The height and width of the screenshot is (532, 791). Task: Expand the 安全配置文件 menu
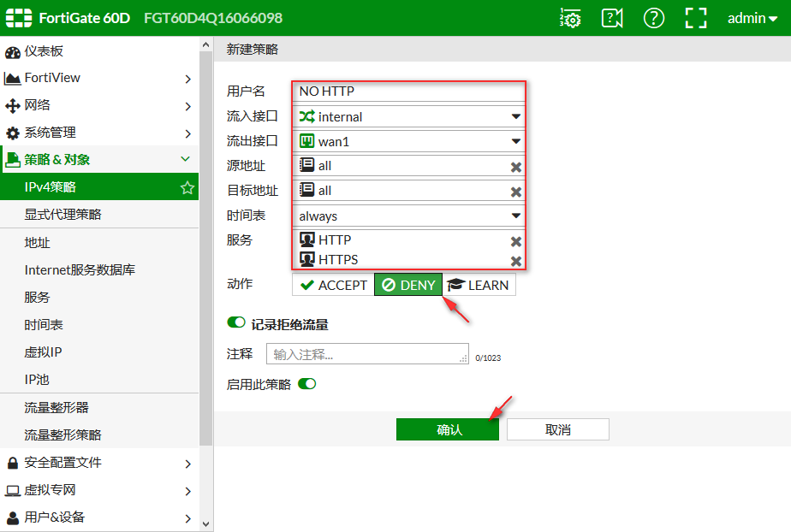pos(99,463)
